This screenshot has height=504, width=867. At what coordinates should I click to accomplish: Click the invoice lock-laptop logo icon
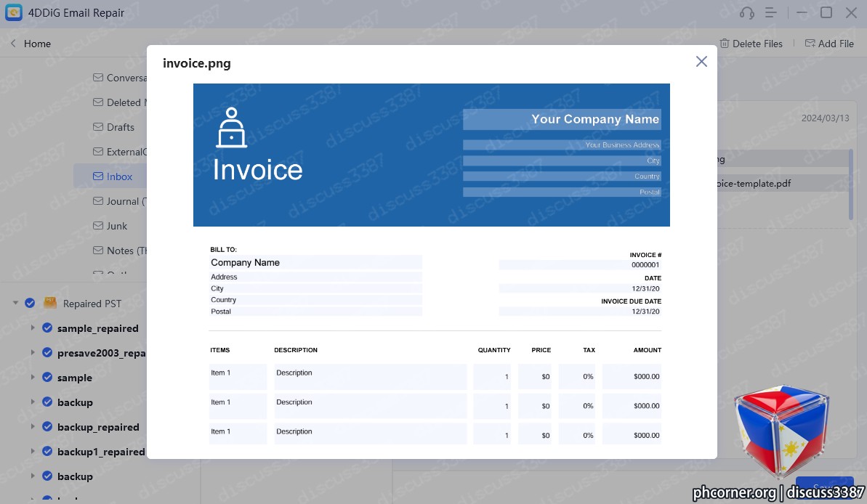[x=231, y=128]
